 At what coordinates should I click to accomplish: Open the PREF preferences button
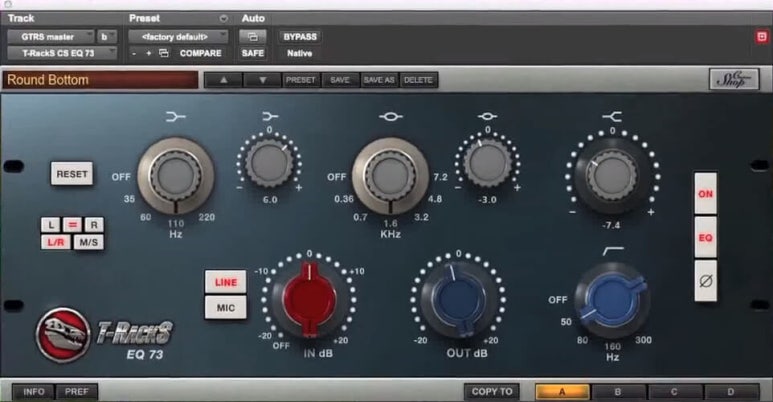(x=76, y=392)
